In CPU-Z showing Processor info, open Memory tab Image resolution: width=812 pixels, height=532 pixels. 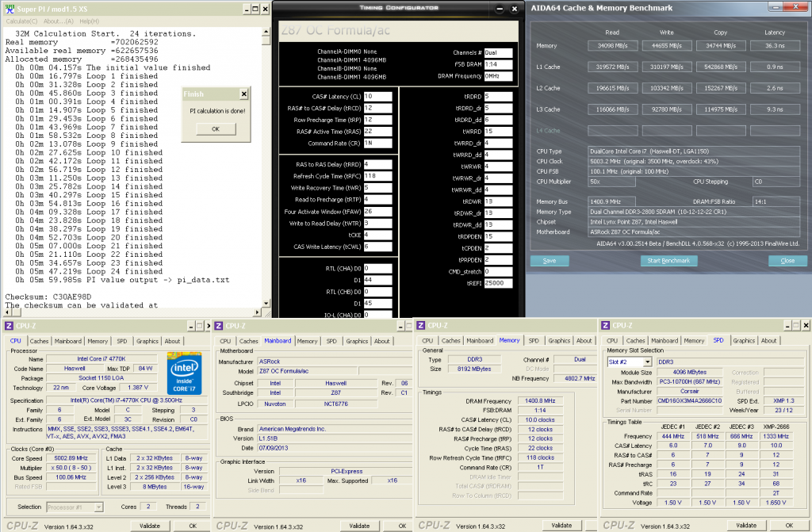point(98,341)
